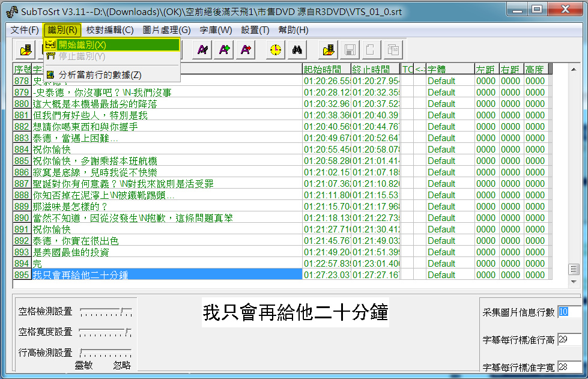
Task: Select row 885 '祝你愉快，多謝乘搭本班航機'
Action: 167,161
